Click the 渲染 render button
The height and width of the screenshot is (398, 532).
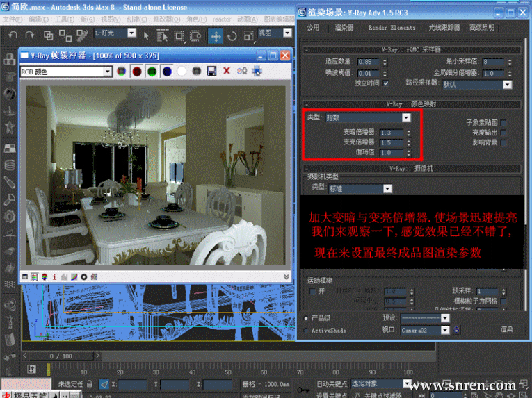tap(507, 329)
